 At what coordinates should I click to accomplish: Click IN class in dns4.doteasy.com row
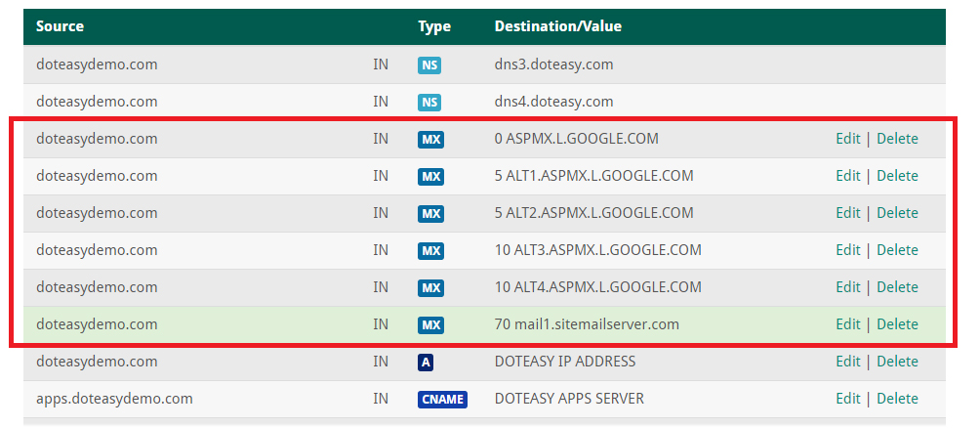click(381, 102)
